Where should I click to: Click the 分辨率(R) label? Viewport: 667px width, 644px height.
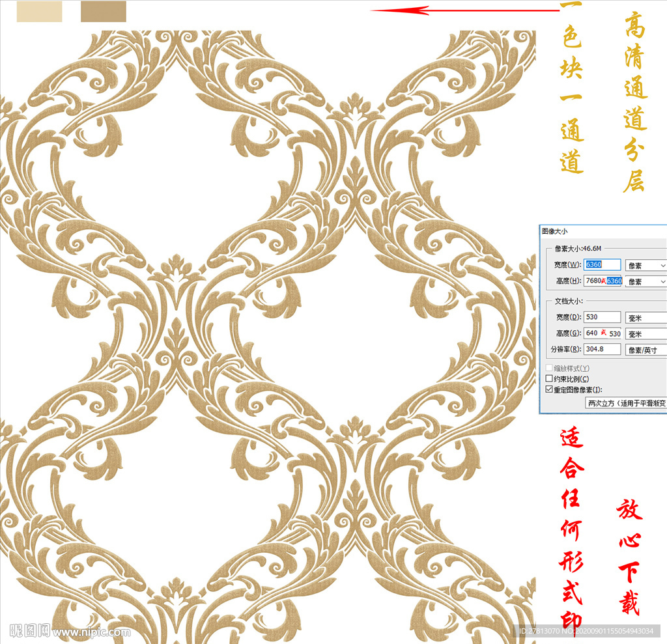tap(566, 349)
